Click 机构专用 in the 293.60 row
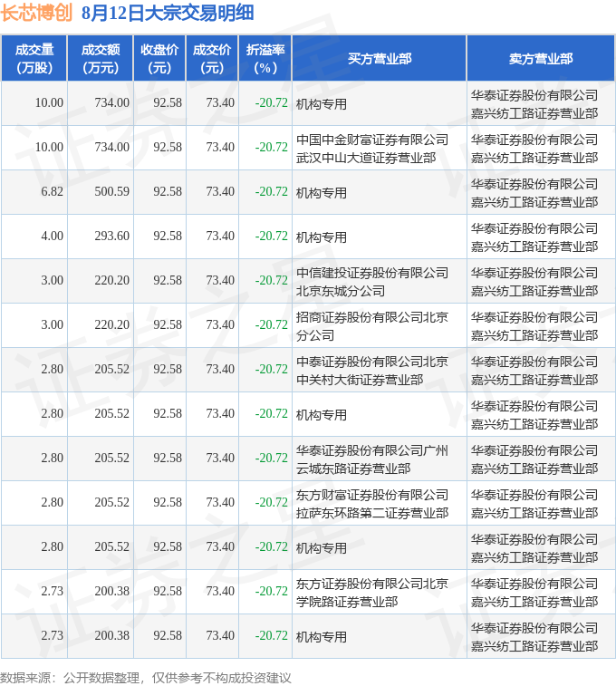Screen dimensions: 616x686 (x=322, y=237)
